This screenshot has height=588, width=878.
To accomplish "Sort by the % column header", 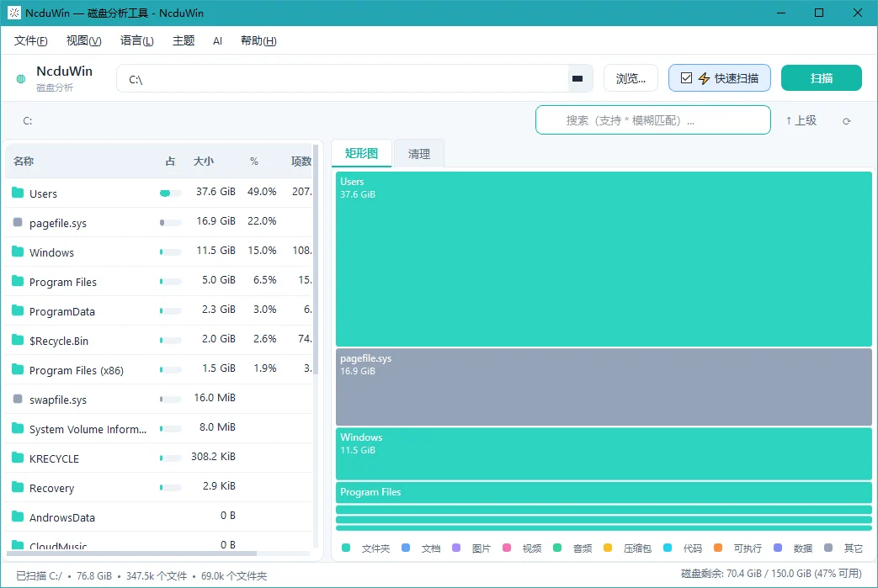I will coord(254,162).
